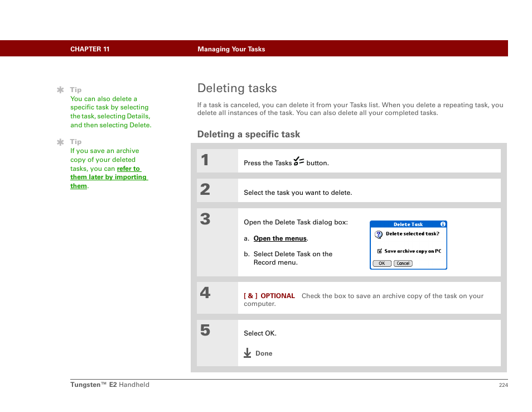The width and height of the screenshot is (532, 412).
Task: Click the Done arrow icon in step 5
Action: (x=248, y=353)
